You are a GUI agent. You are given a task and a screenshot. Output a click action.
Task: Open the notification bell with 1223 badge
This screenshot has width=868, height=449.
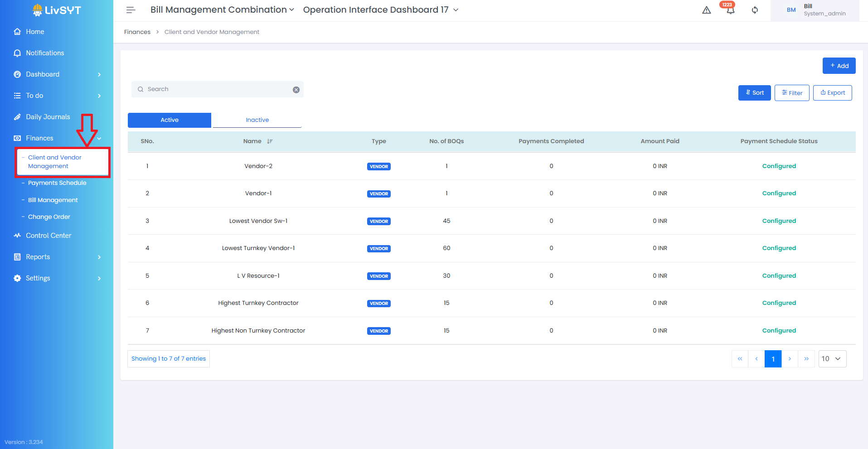coord(730,10)
